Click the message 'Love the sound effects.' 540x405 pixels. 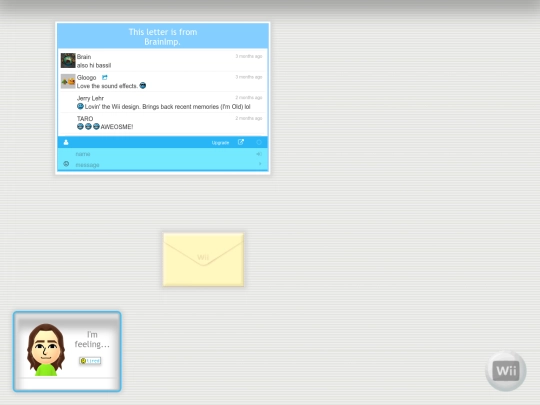pyautogui.click(x=107, y=86)
